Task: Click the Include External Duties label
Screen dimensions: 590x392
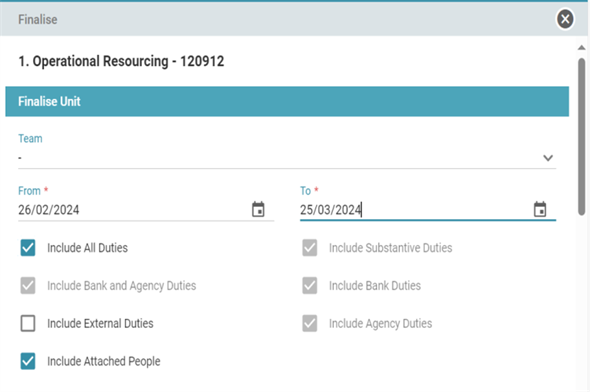Action: (100, 324)
